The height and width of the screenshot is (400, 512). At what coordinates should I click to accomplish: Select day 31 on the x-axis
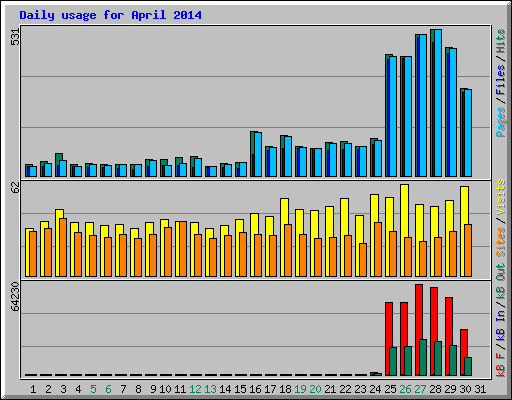coord(480,389)
